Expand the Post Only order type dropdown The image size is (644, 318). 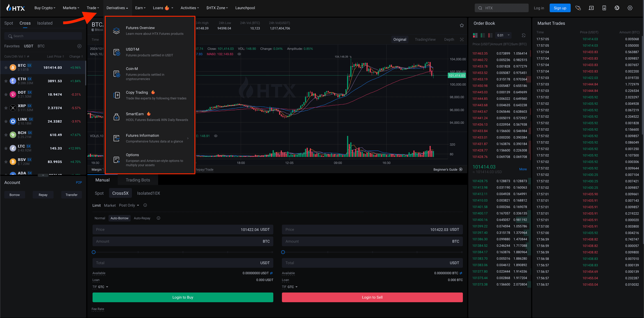[x=129, y=205]
